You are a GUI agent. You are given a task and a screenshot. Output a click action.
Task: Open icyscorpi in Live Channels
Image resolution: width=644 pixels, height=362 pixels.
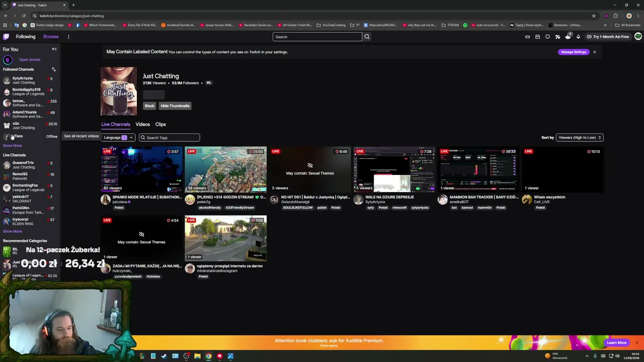click(x=30, y=221)
